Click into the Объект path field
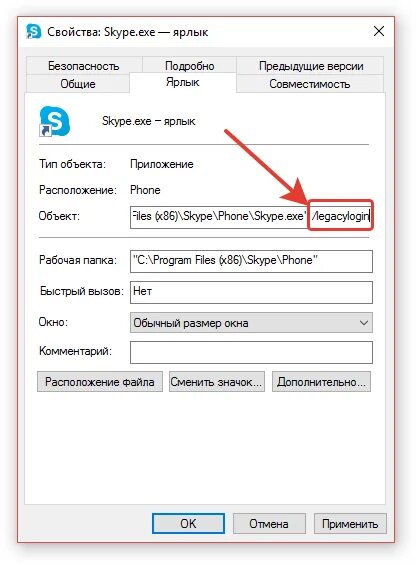This screenshot has width=416, height=565. click(x=251, y=216)
